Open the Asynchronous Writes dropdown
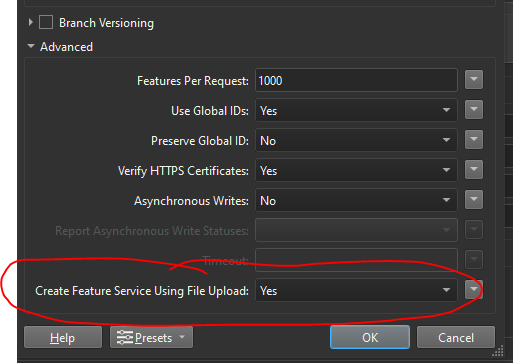The image size is (513, 363). pyautogui.click(x=356, y=200)
